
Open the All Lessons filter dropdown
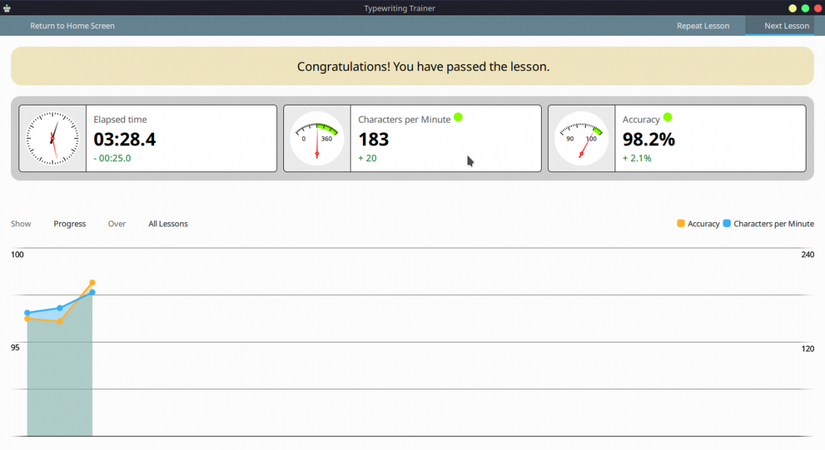(x=168, y=224)
